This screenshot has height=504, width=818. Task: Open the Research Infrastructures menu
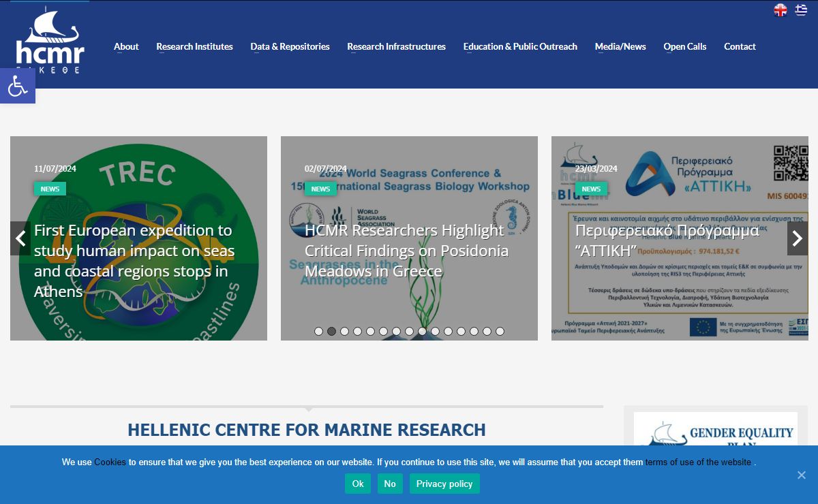(396, 46)
